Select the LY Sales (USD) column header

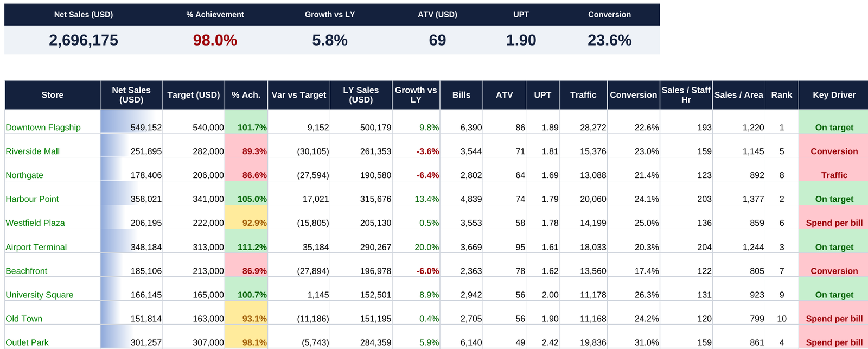point(361,95)
